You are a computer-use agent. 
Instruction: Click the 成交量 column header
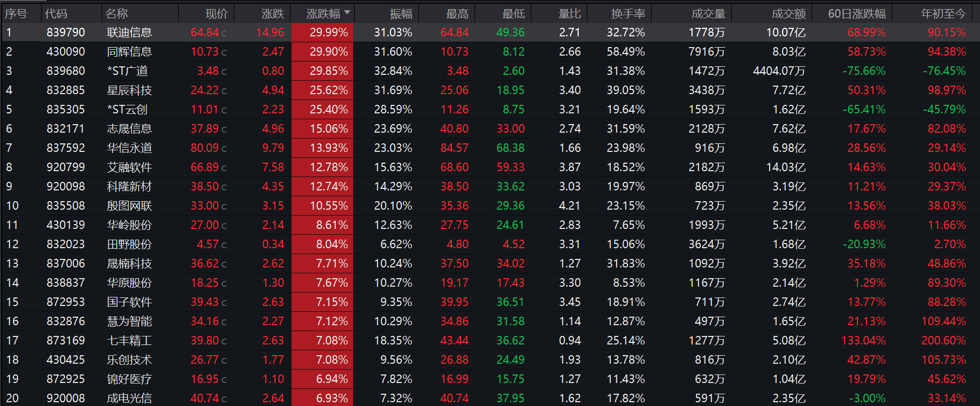[x=709, y=14]
